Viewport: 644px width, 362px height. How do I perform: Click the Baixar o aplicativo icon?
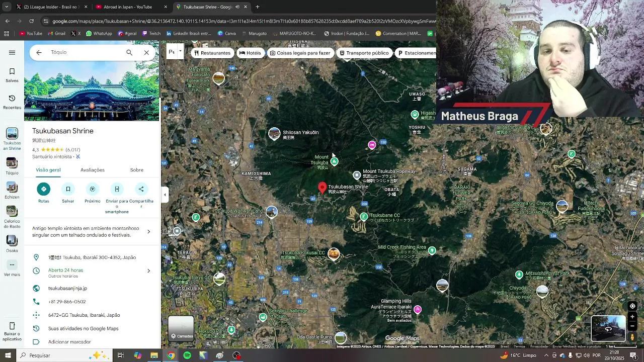click(x=12, y=331)
